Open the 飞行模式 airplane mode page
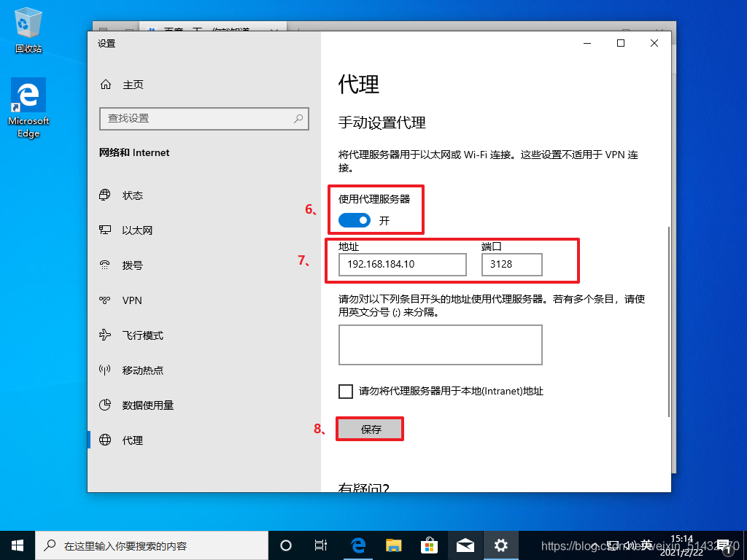This screenshot has height=560, width=747. pyautogui.click(x=131, y=335)
